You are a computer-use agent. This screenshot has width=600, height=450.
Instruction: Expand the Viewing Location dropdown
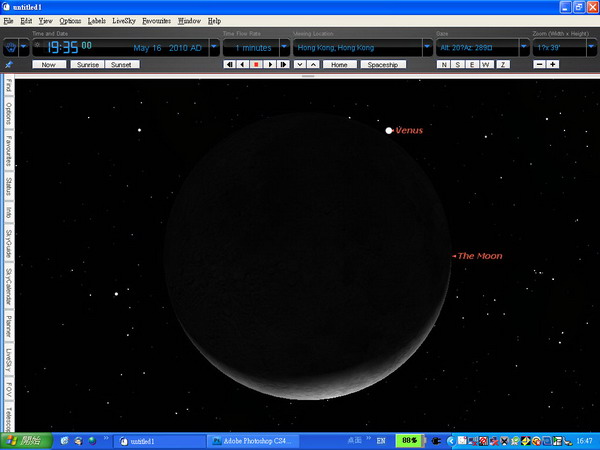[x=427, y=47]
